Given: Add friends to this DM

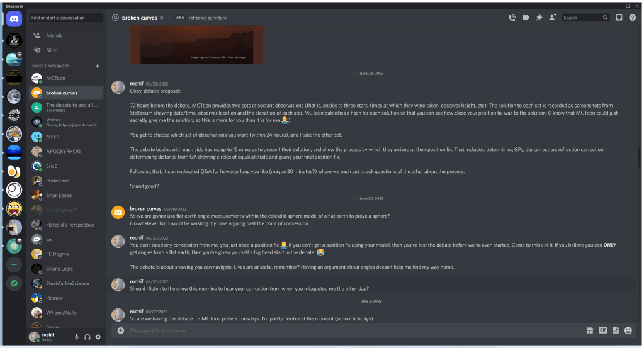Looking at the screenshot, I should click(x=553, y=18).
